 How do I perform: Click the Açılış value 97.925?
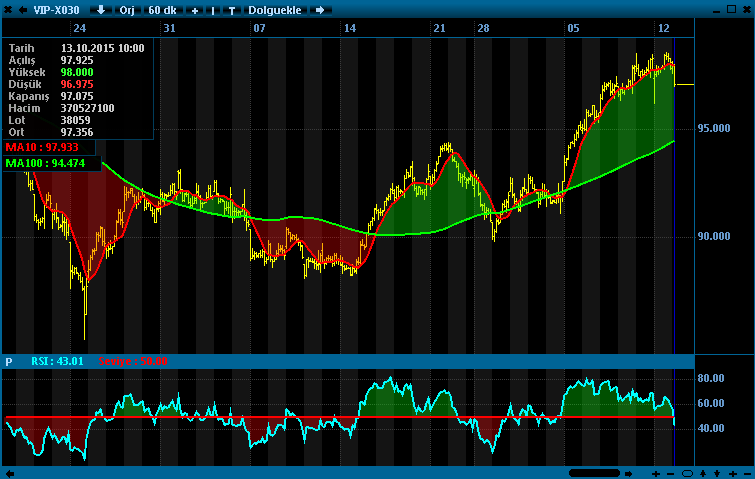(x=77, y=60)
